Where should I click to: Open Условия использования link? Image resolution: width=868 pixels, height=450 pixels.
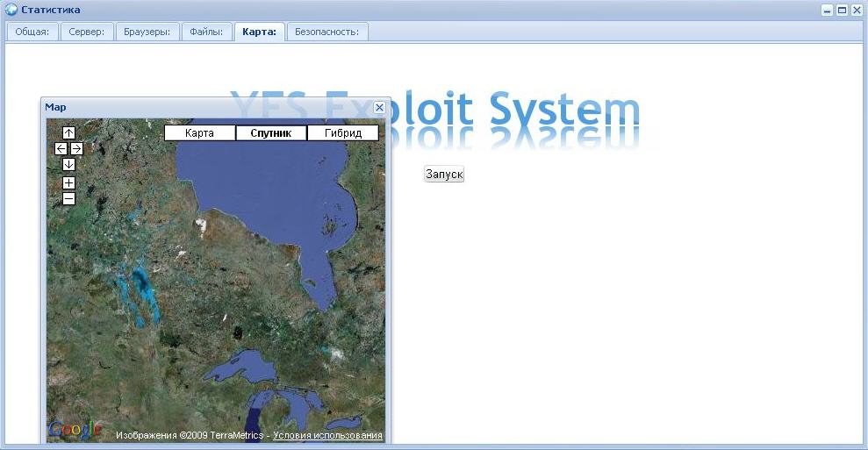point(327,436)
